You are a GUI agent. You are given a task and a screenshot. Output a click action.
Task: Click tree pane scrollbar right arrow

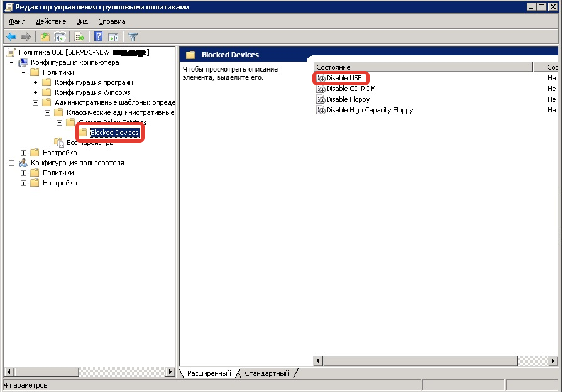tap(170, 372)
